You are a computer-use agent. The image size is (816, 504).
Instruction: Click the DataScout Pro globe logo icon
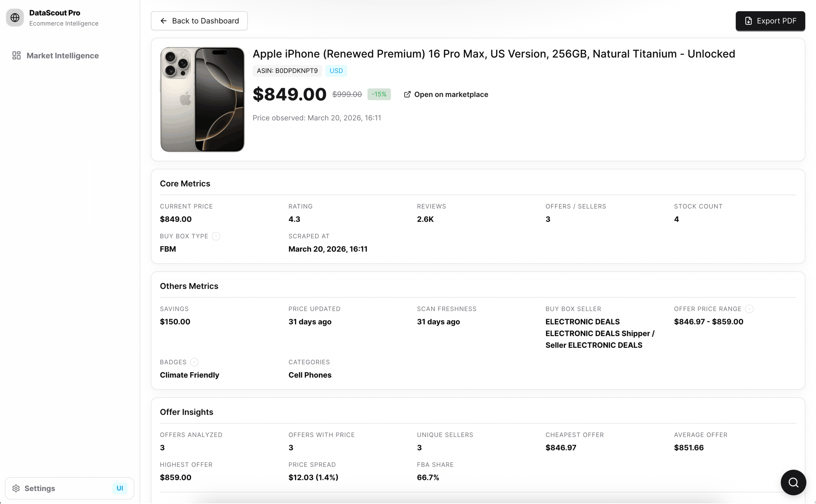pos(15,17)
